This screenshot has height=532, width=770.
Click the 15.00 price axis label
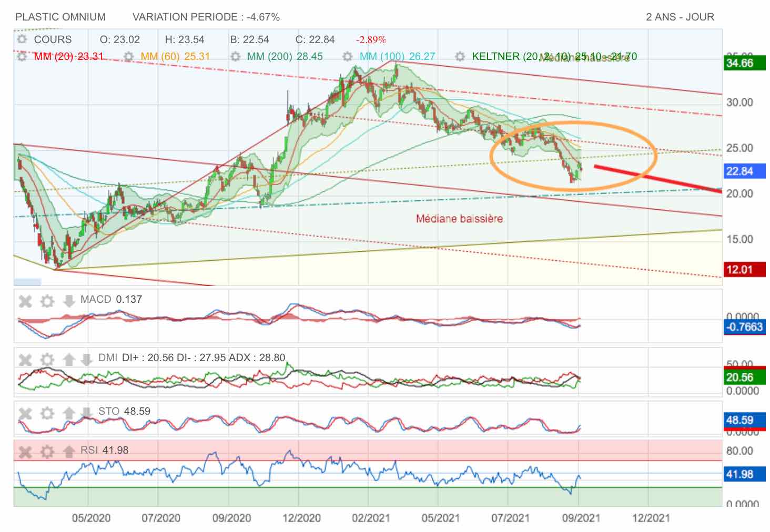pos(739,240)
